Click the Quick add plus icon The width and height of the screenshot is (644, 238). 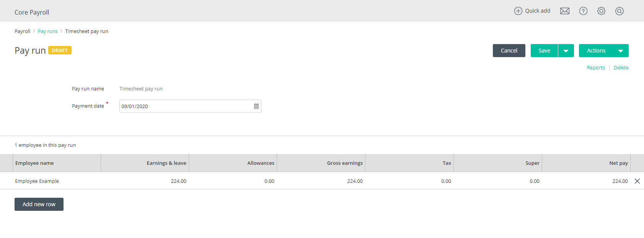[x=518, y=11]
